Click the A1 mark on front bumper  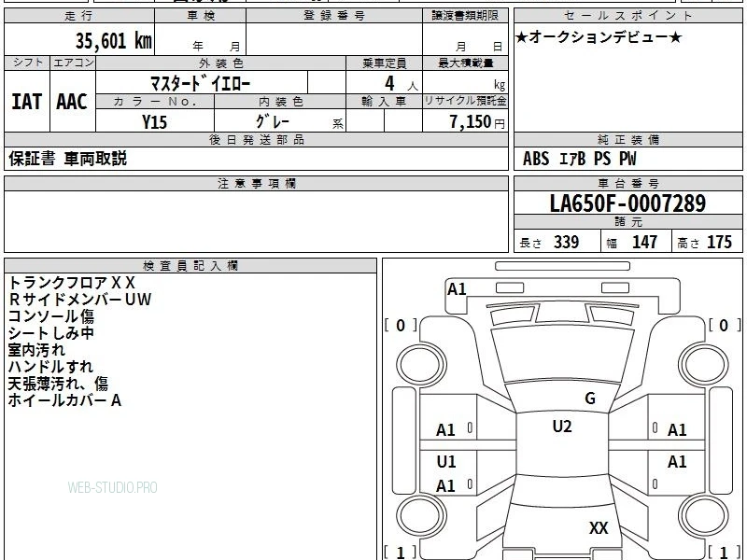click(457, 289)
